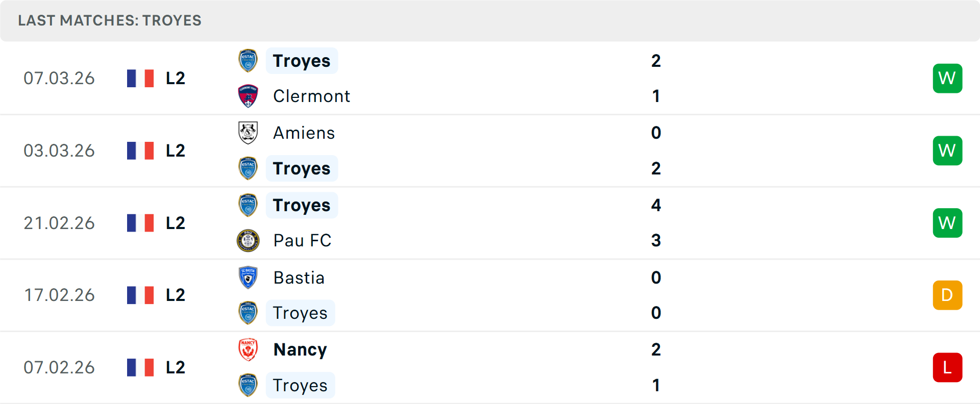This screenshot has width=980, height=404.
Task: Click French flag for 03.03.26 match
Action: [x=140, y=150]
